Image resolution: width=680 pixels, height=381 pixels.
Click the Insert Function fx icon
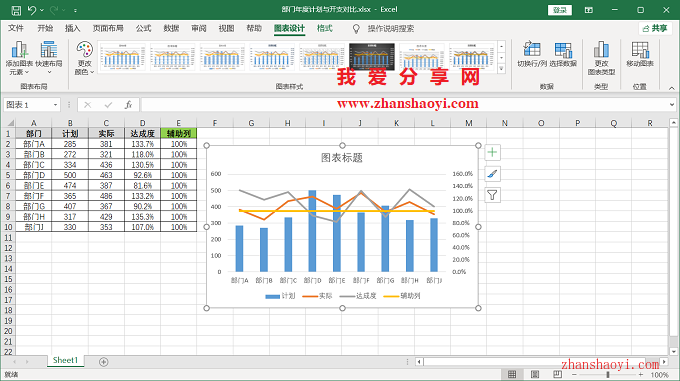[x=128, y=105]
